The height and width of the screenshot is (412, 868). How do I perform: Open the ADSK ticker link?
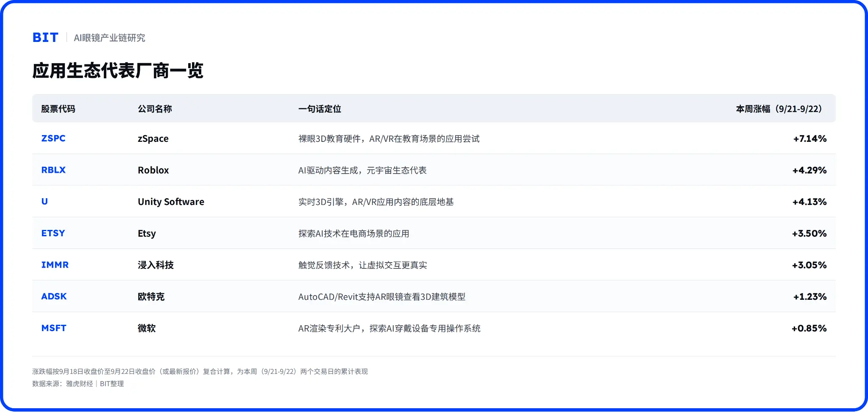pyautogui.click(x=54, y=296)
